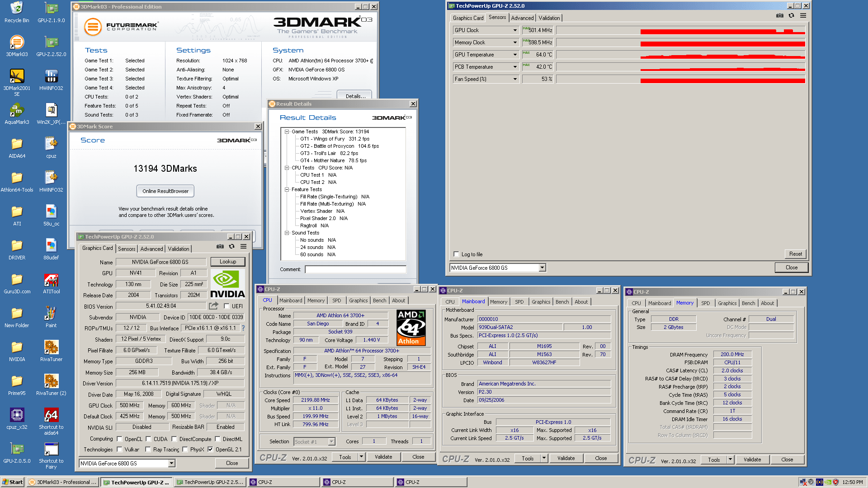Viewport: 868px width, 488px height.
Task: Launch the ATITool desktop shortcut
Action: click(51, 283)
